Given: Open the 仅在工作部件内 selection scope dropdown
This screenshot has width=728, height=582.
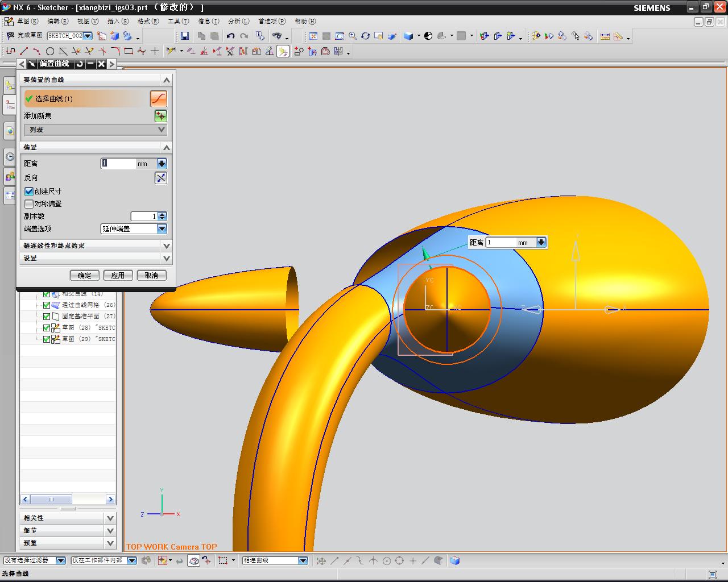Looking at the screenshot, I should (x=132, y=561).
